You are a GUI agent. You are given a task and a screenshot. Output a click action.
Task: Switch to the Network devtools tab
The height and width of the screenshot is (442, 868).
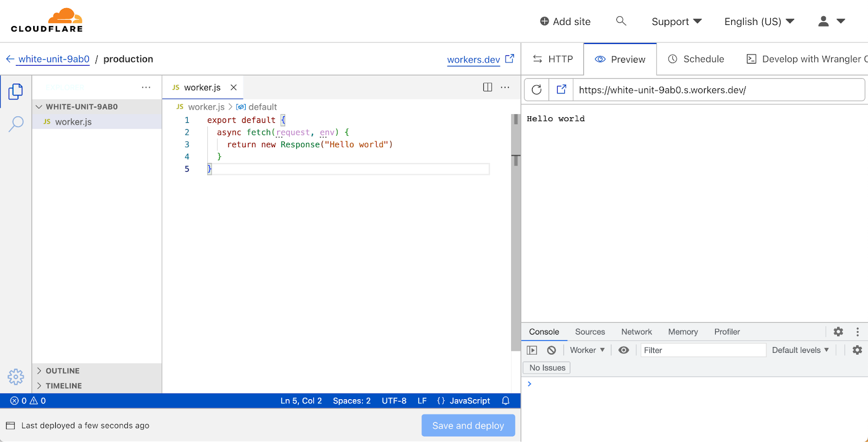pyautogui.click(x=636, y=332)
